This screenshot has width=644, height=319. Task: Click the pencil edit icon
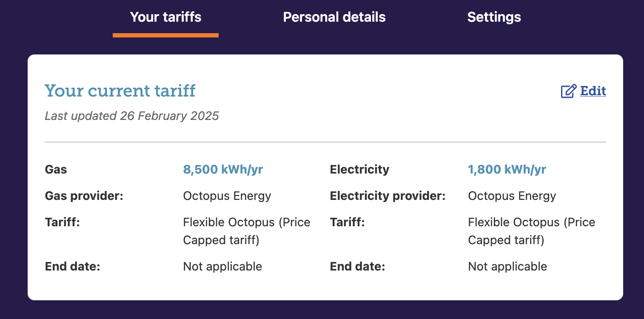[568, 91]
